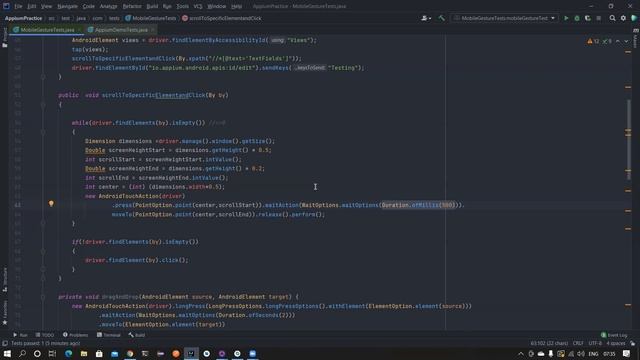640x360 pixels.
Task: Open the VCS menu
Action: (x=198, y=7)
